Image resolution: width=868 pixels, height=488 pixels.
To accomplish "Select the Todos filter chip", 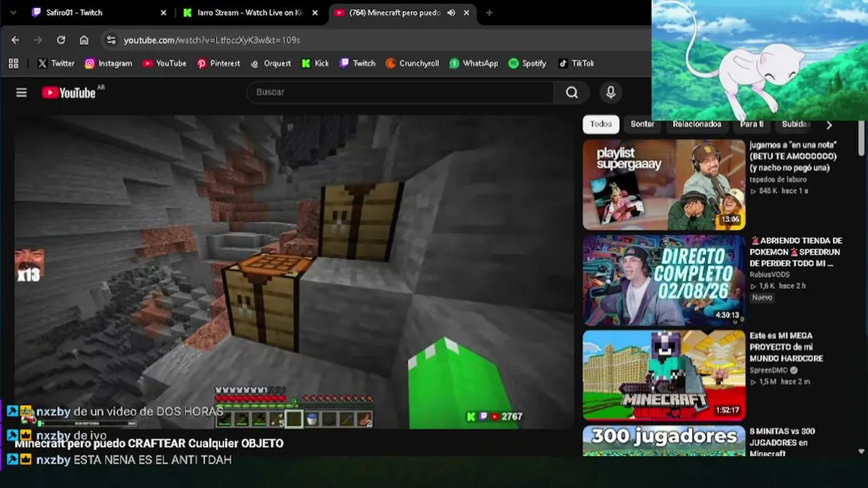I will [x=601, y=124].
